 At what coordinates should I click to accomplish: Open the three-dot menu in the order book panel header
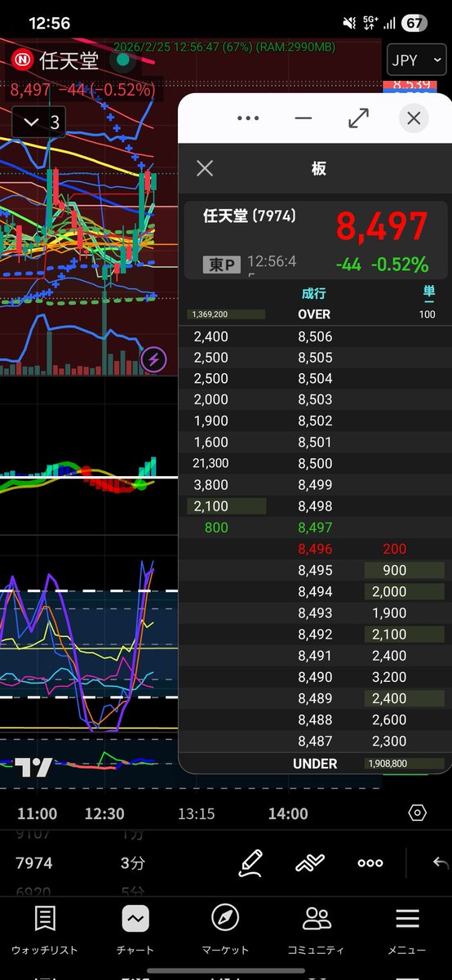247,118
